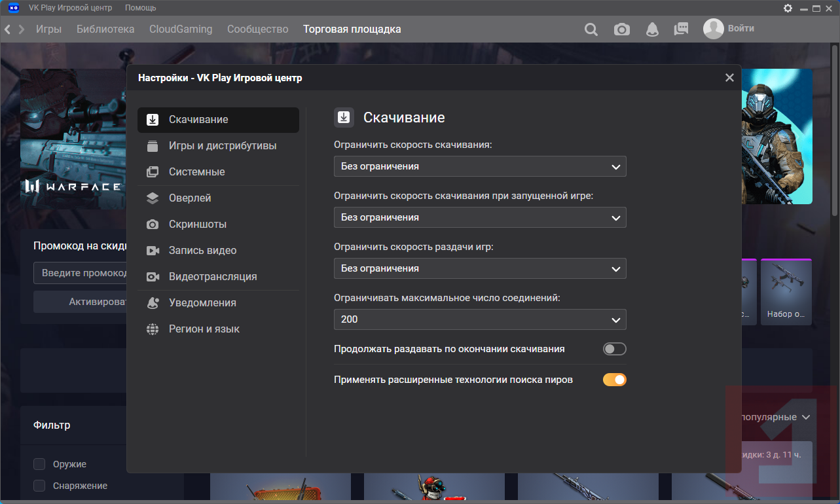Switch to the Сообщество tab
840x504 pixels.
coord(258,29)
